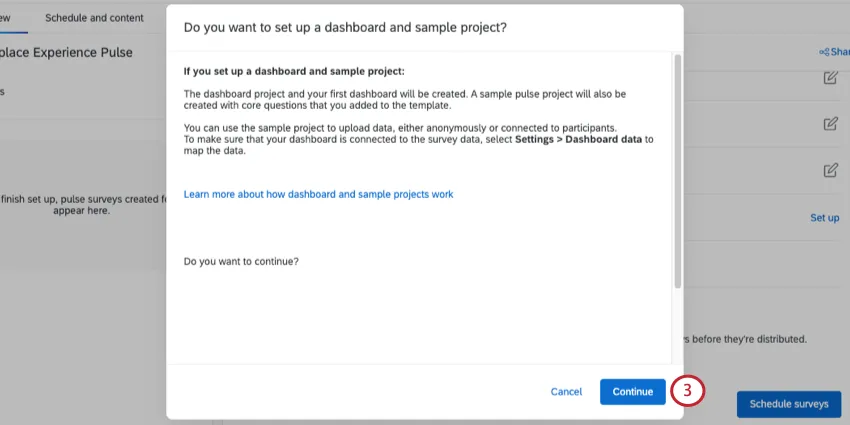Switch to the Schedule and content tab
The height and width of the screenshot is (425, 850).
point(94,18)
